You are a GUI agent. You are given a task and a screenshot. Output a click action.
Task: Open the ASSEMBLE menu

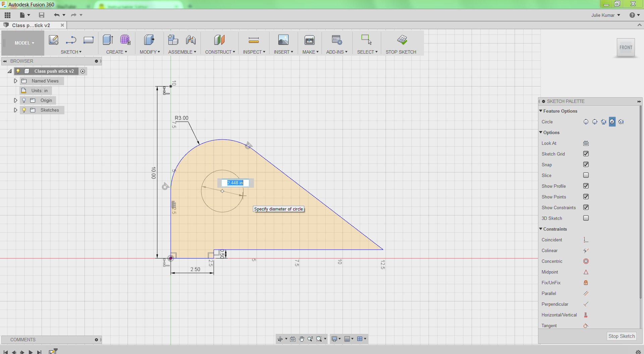click(182, 52)
